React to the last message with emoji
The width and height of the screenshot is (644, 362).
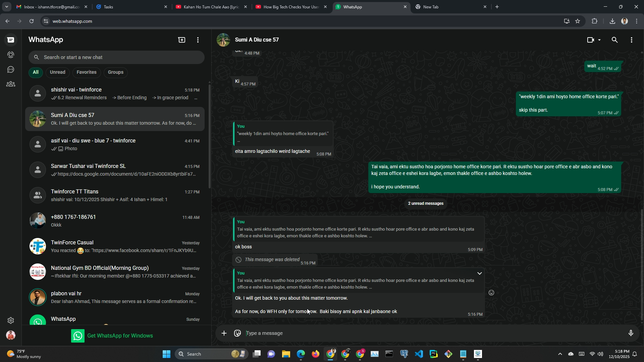coord(491,293)
